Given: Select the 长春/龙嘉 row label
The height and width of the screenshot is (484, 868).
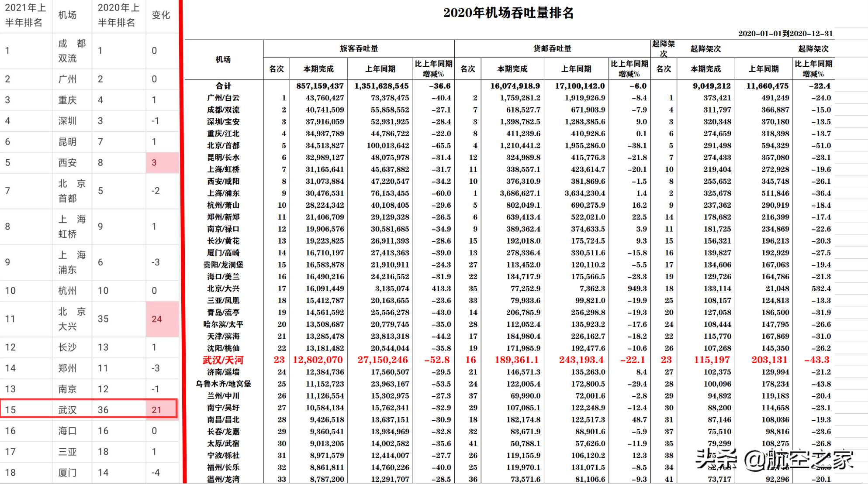Looking at the screenshot, I should (223, 432).
